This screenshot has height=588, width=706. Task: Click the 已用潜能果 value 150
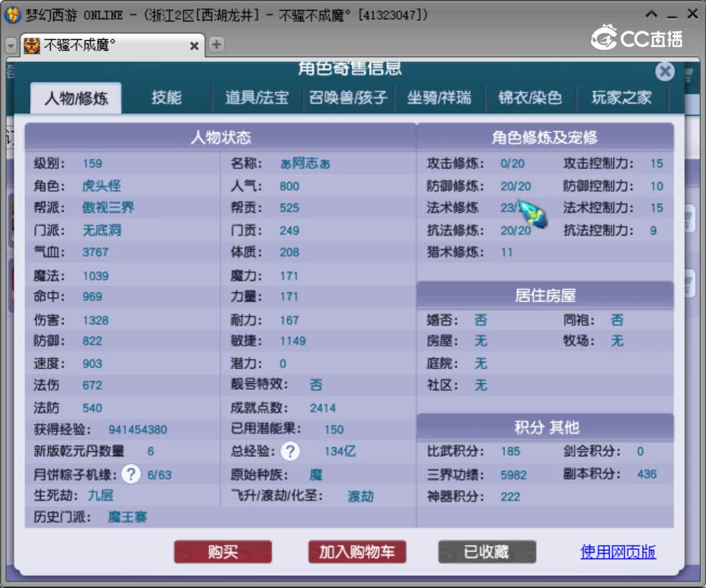334,429
